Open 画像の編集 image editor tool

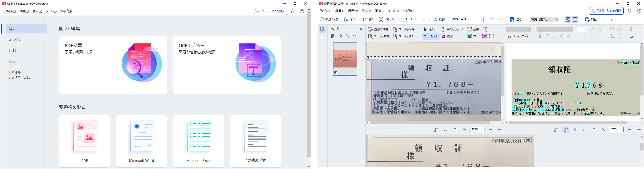pyautogui.click(x=378, y=29)
